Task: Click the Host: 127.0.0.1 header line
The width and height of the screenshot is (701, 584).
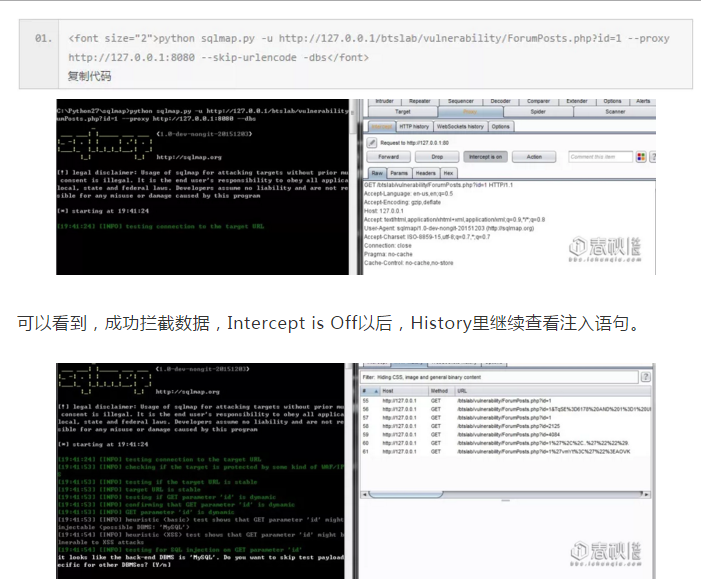Action: 384,211
